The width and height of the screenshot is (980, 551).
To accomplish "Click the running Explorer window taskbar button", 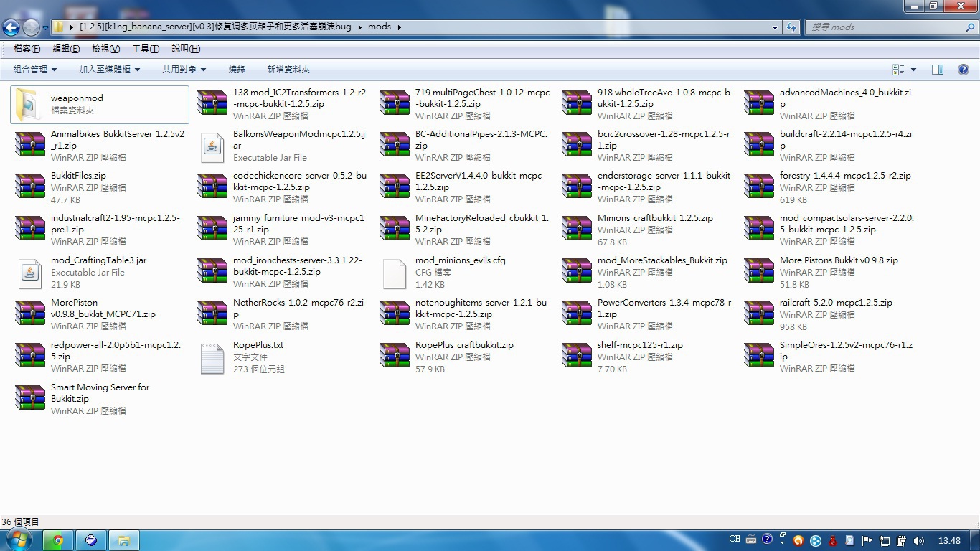I will (x=123, y=540).
